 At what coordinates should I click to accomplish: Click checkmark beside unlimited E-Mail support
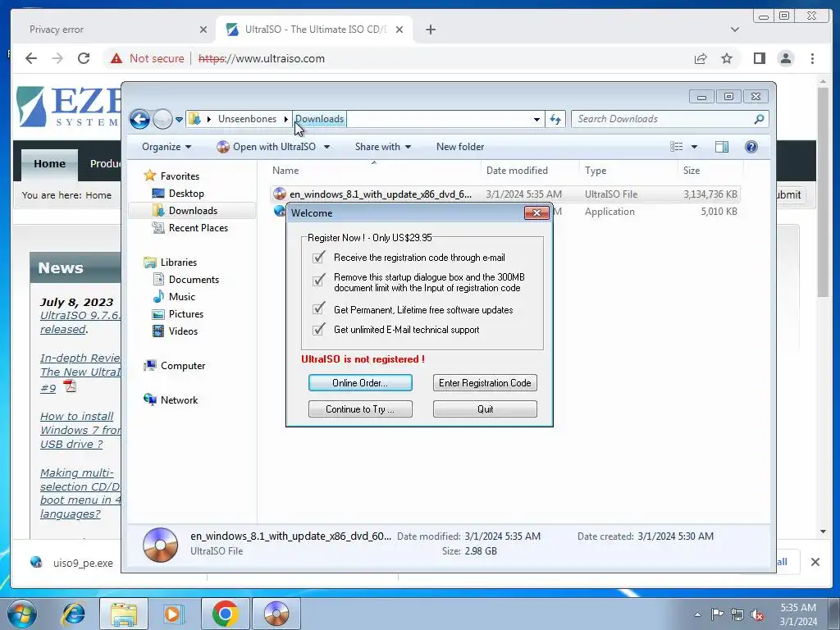pos(319,329)
